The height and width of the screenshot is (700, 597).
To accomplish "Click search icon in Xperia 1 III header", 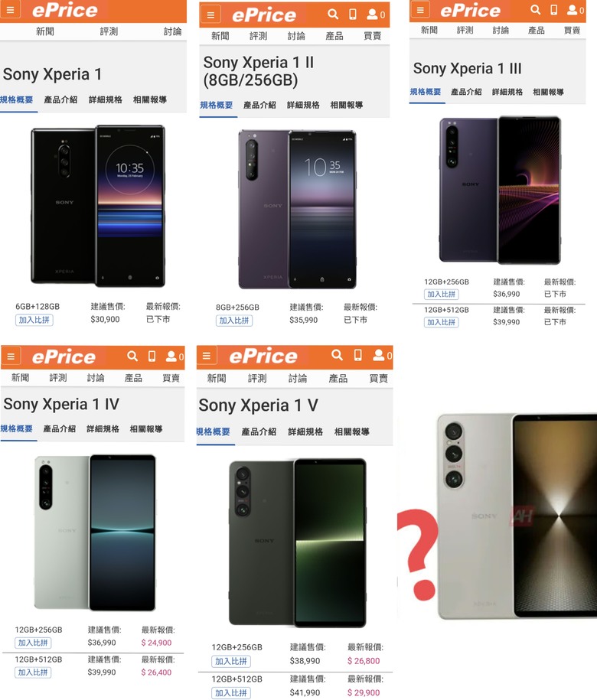I will pyautogui.click(x=535, y=9).
